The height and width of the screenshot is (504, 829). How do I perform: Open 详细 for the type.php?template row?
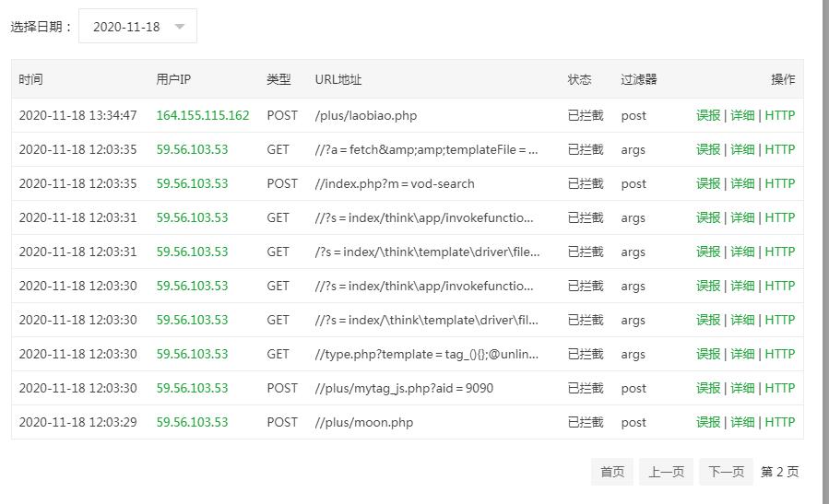[x=742, y=354]
